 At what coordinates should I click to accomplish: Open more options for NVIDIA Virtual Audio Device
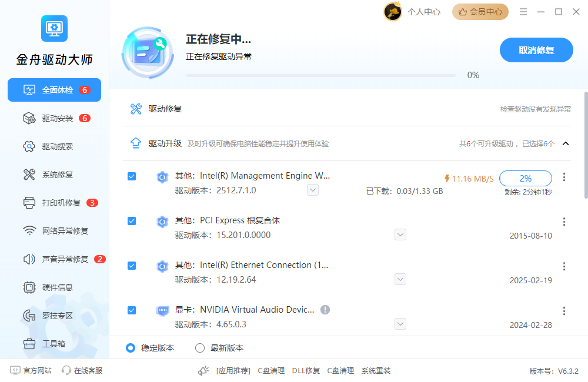(564, 311)
